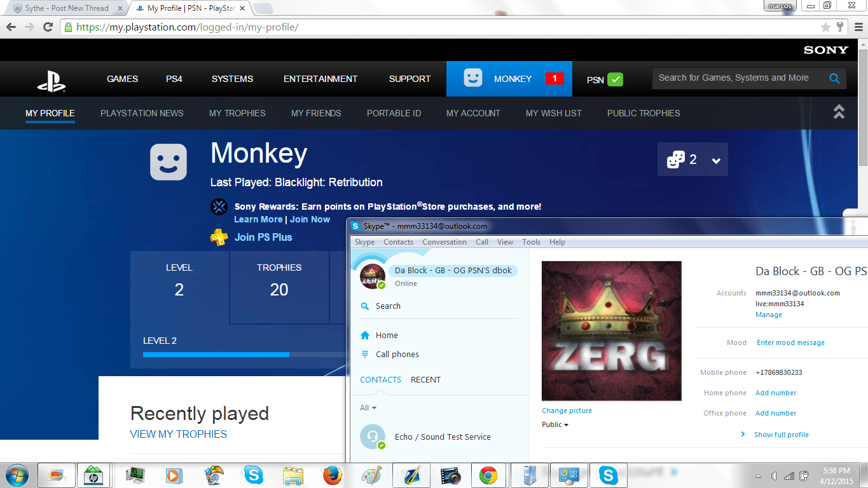
Task: Open MY TROPHIES in profile sub-navigation
Action: click(x=237, y=113)
